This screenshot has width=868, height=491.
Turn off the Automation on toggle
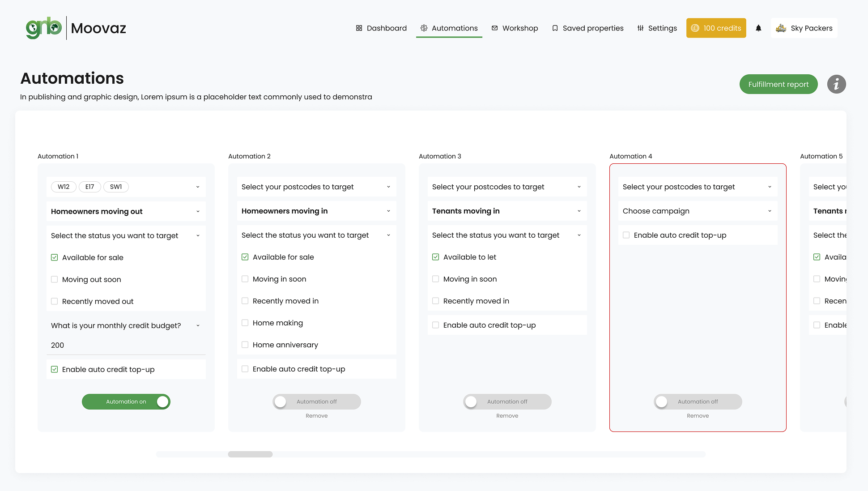126,401
